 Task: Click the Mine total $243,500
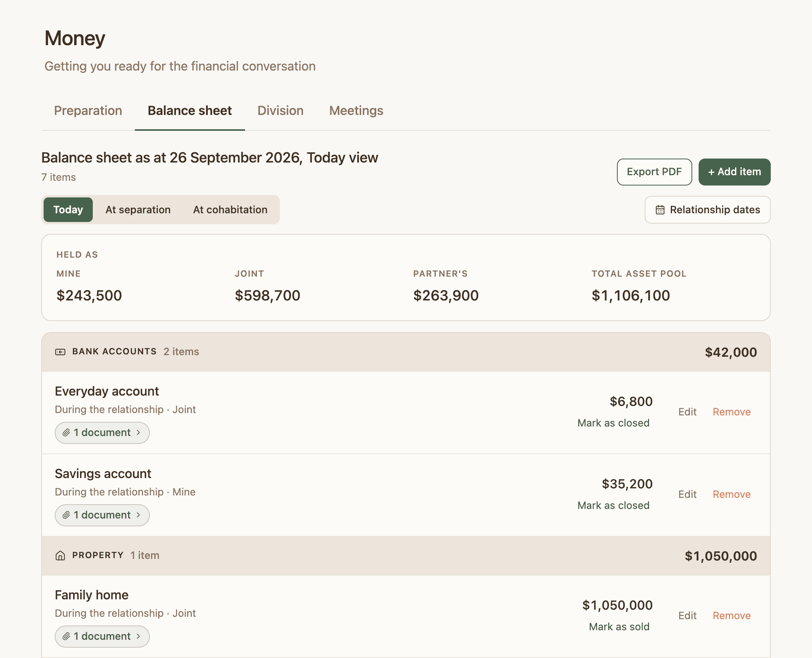pyautogui.click(x=89, y=295)
